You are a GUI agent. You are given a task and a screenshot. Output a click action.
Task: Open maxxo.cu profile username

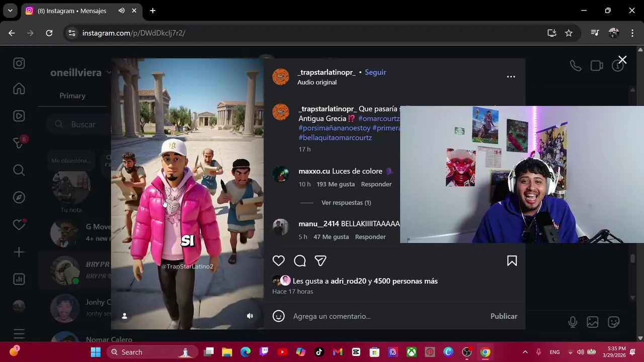[314, 171]
